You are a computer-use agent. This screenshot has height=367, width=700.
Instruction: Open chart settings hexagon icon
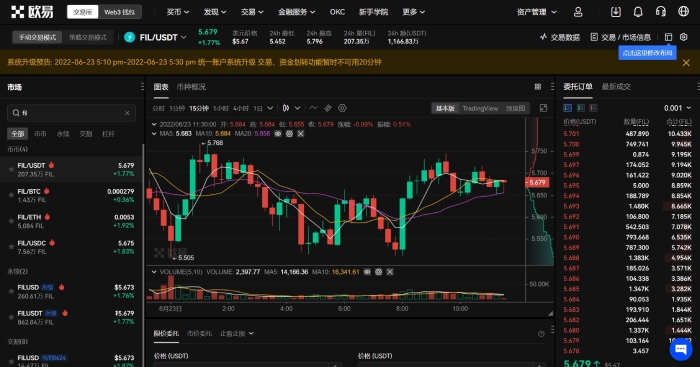pos(342,108)
